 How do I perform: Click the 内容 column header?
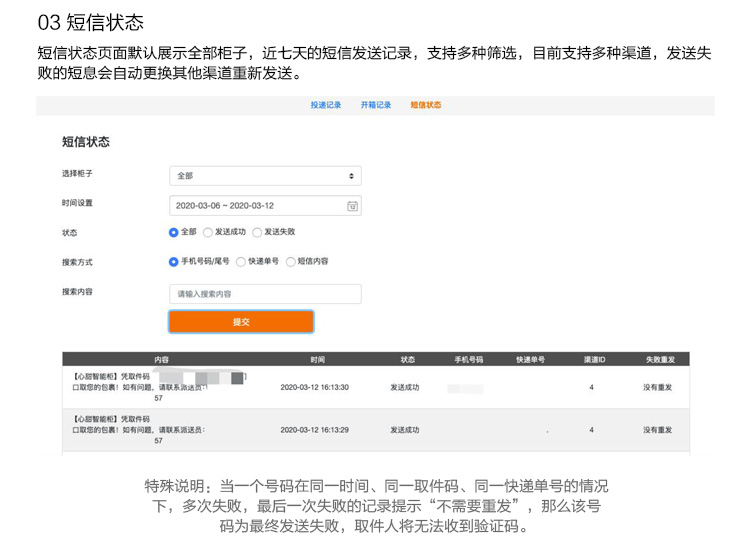pos(162,358)
